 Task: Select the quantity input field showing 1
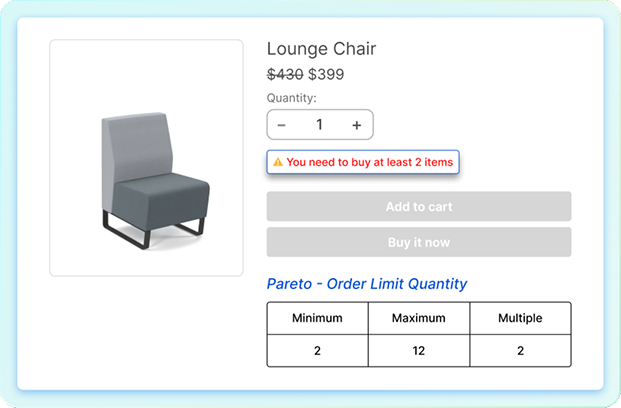tap(319, 125)
